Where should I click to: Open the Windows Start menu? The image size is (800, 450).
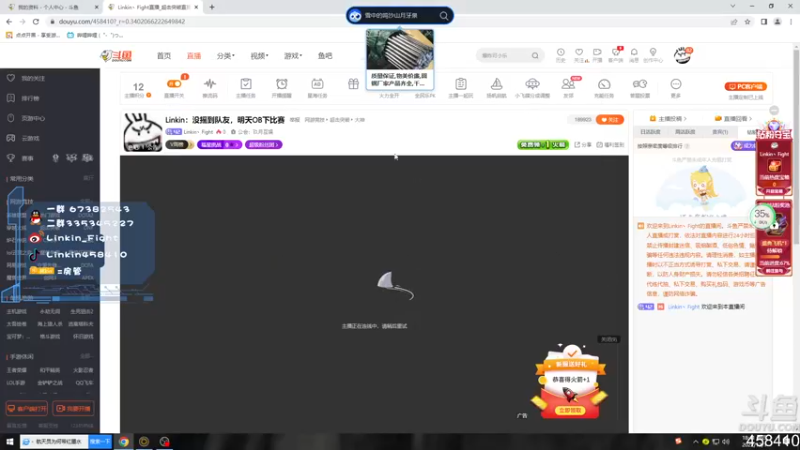(9, 441)
